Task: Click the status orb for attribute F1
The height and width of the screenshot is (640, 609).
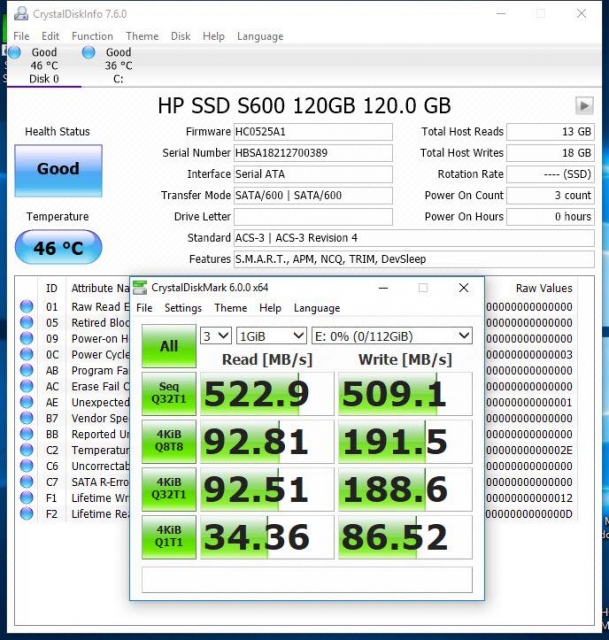Action: coord(27,498)
